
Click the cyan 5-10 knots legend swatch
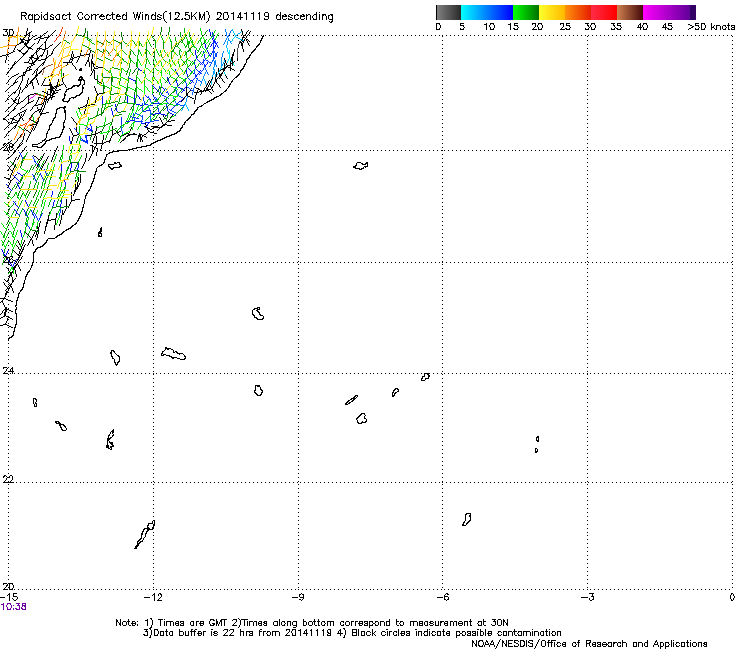[474, 12]
